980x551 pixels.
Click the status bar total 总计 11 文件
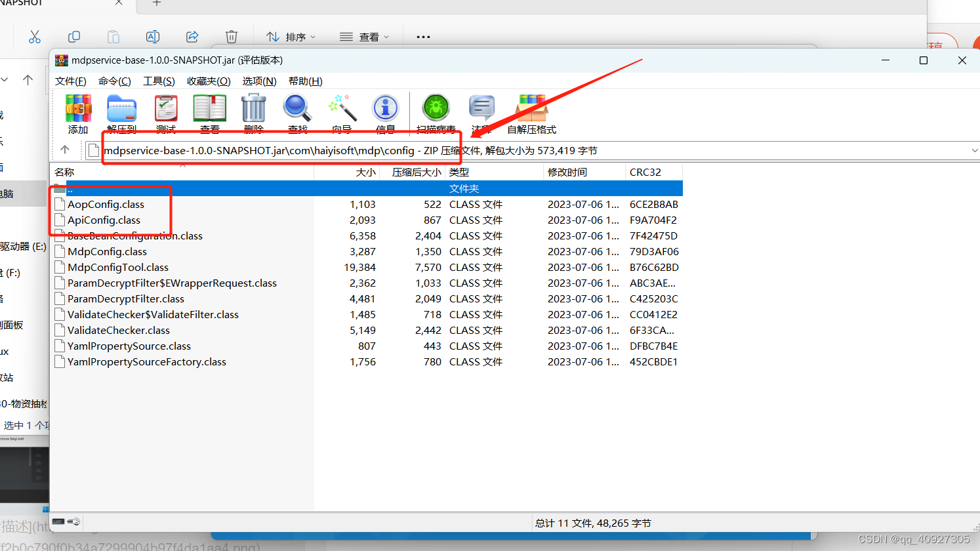pyautogui.click(x=593, y=523)
